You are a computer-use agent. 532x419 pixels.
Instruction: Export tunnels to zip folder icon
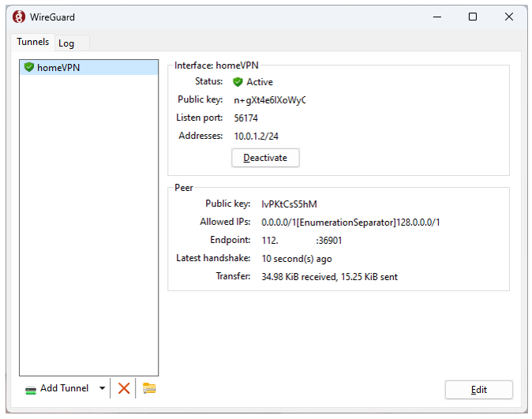click(x=149, y=388)
